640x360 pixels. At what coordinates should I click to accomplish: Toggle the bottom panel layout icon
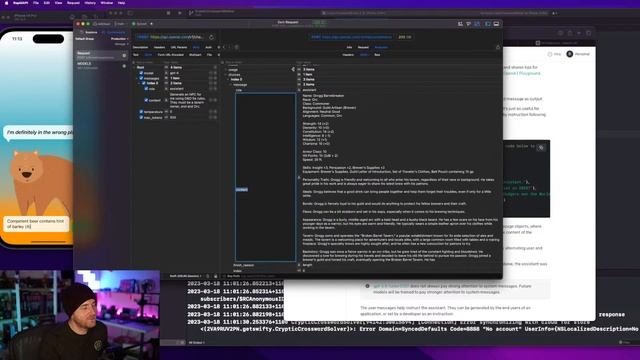click(496, 24)
